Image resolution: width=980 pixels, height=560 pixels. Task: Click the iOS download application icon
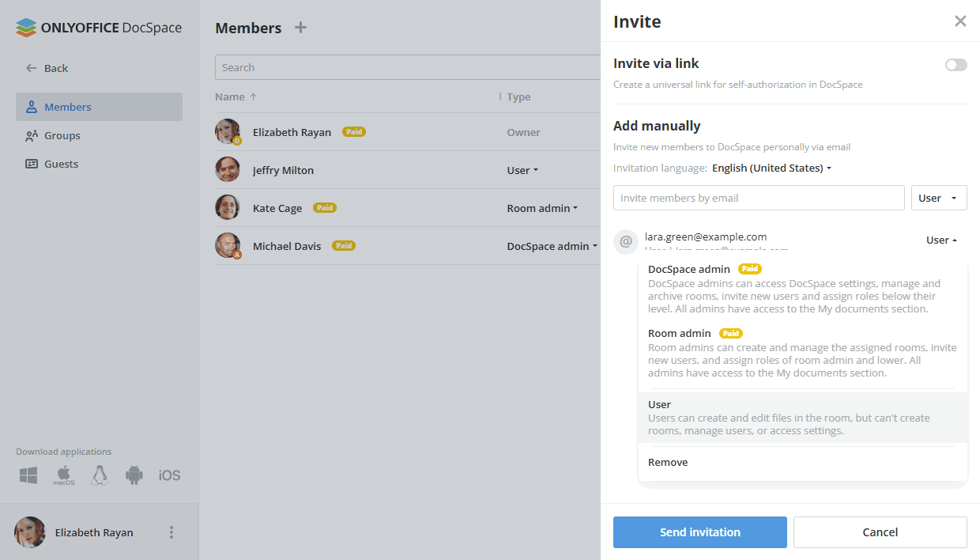(169, 475)
